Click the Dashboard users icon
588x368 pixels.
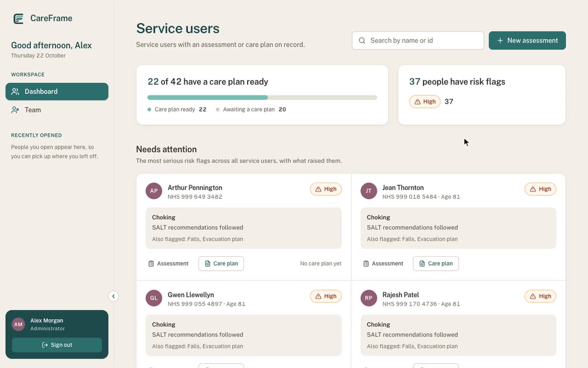point(15,91)
